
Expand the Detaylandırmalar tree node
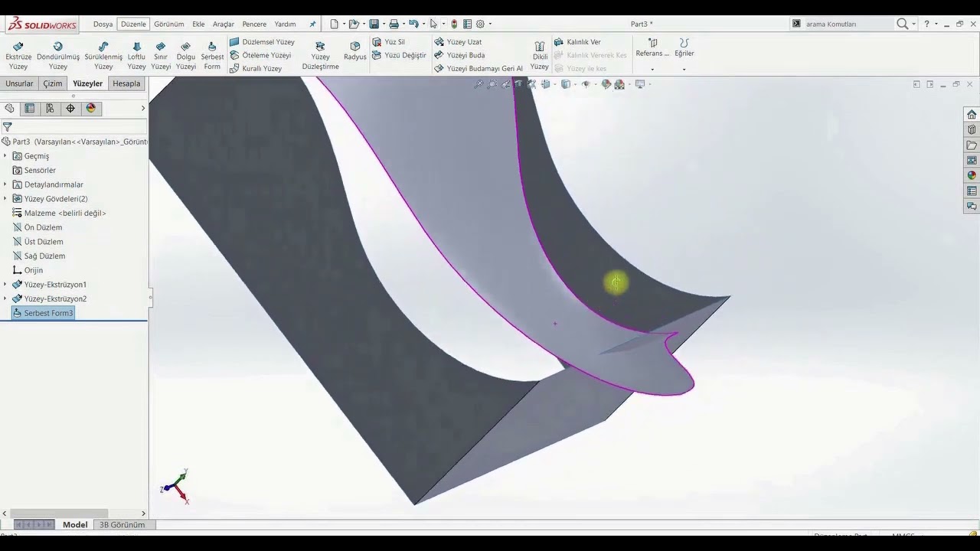[x=5, y=184]
